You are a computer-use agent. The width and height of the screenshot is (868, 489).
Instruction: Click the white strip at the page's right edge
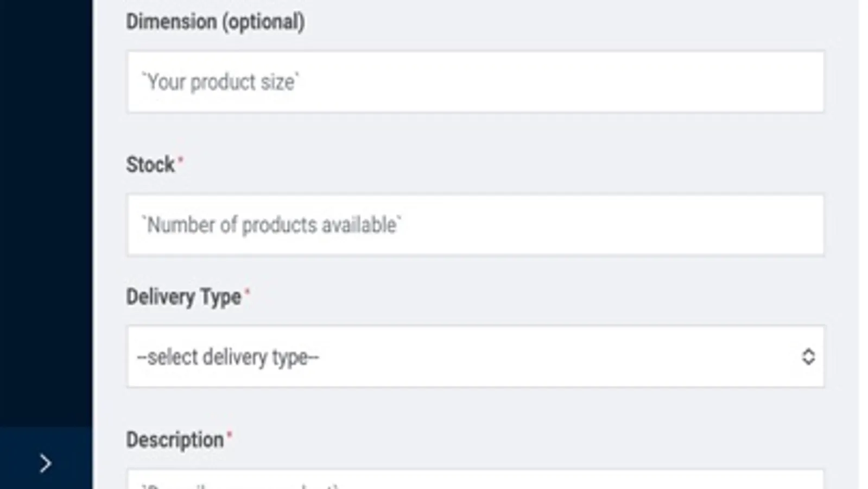pyautogui.click(x=864, y=244)
